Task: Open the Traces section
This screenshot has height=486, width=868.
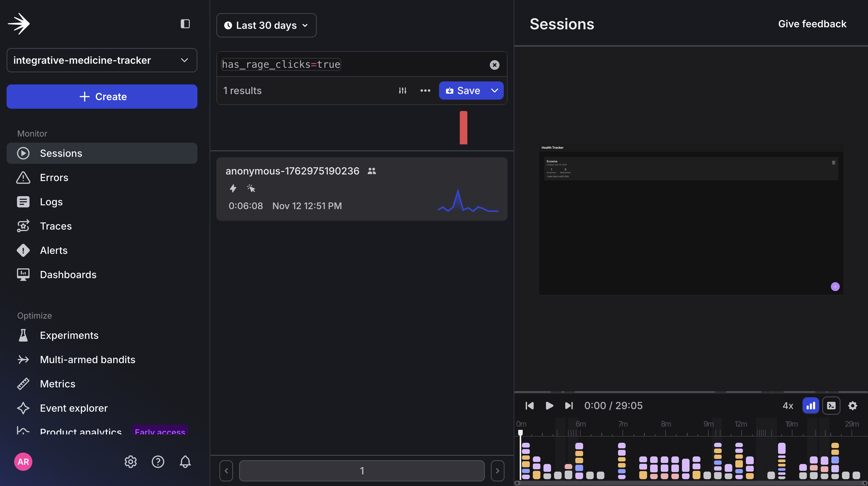Action: tap(56, 226)
